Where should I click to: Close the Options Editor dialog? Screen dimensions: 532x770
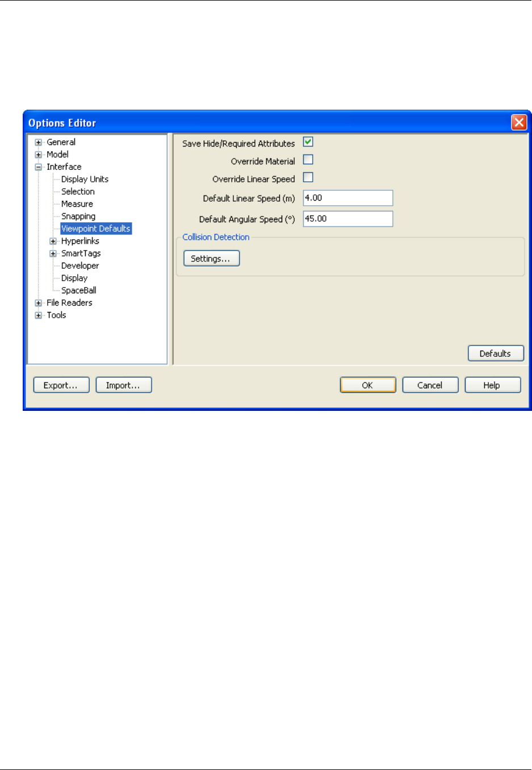519,122
